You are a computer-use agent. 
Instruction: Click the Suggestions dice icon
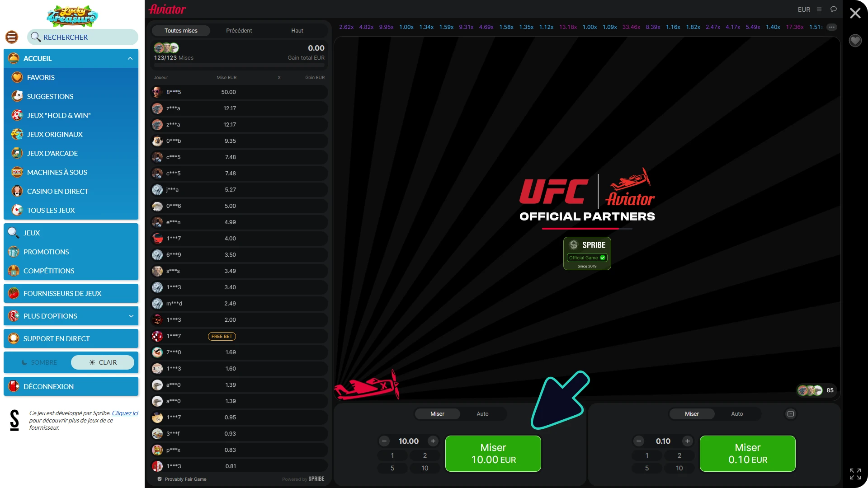(x=17, y=96)
